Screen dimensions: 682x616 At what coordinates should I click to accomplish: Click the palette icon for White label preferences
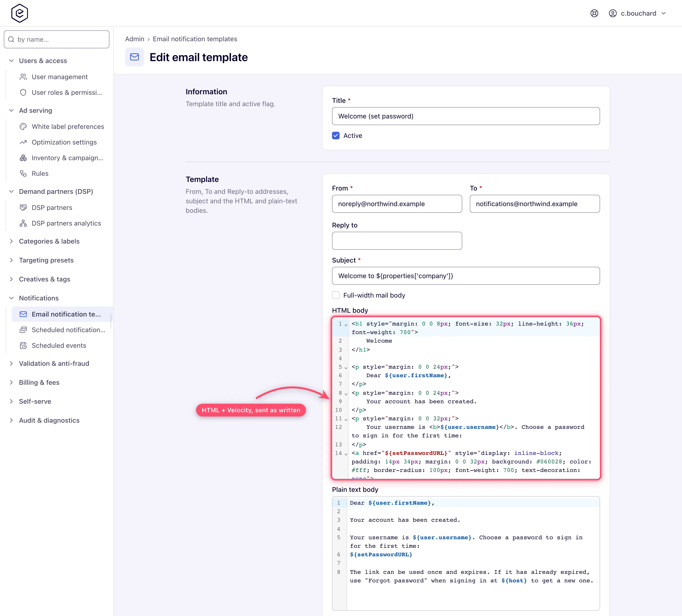point(23,127)
